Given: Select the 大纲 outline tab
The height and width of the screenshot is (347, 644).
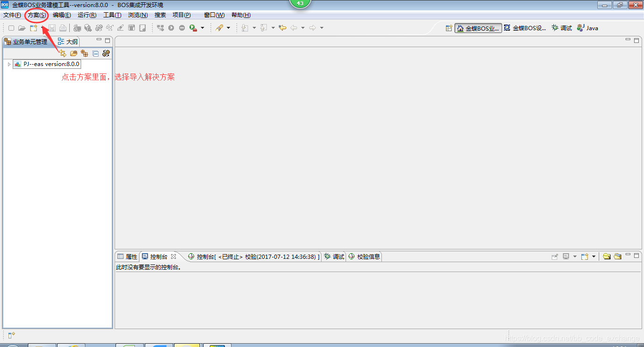Looking at the screenshot, I should (68, 41).
